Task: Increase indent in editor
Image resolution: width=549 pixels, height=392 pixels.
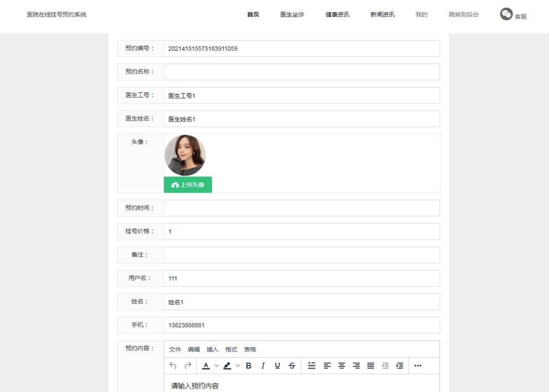Action: click(400, 365)
